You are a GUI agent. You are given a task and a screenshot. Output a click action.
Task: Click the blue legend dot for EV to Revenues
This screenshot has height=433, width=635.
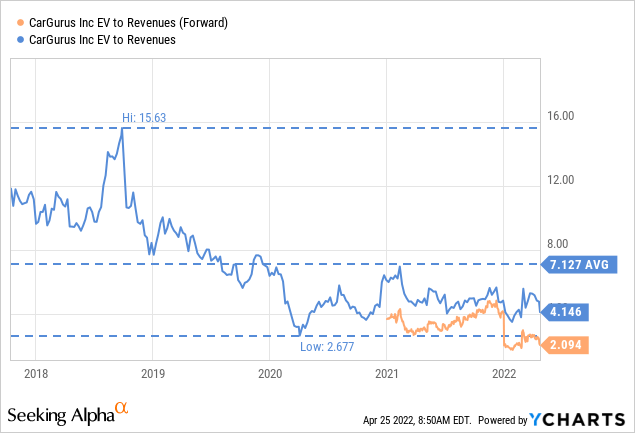point(20,40)
